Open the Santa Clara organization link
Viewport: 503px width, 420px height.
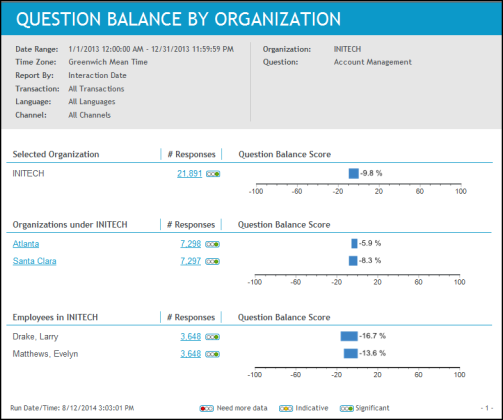point(35,261)
